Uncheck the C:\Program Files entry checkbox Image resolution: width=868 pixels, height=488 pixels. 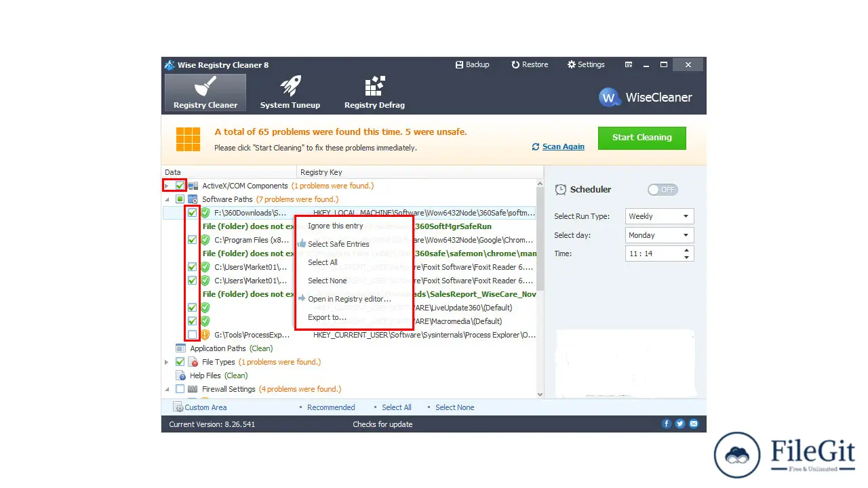click(x=192, y=240)
